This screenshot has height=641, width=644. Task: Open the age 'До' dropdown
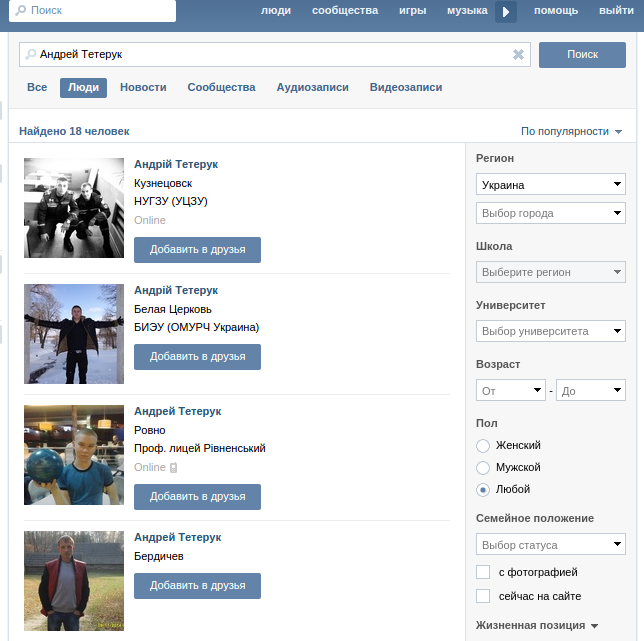(x=591, y=390)
